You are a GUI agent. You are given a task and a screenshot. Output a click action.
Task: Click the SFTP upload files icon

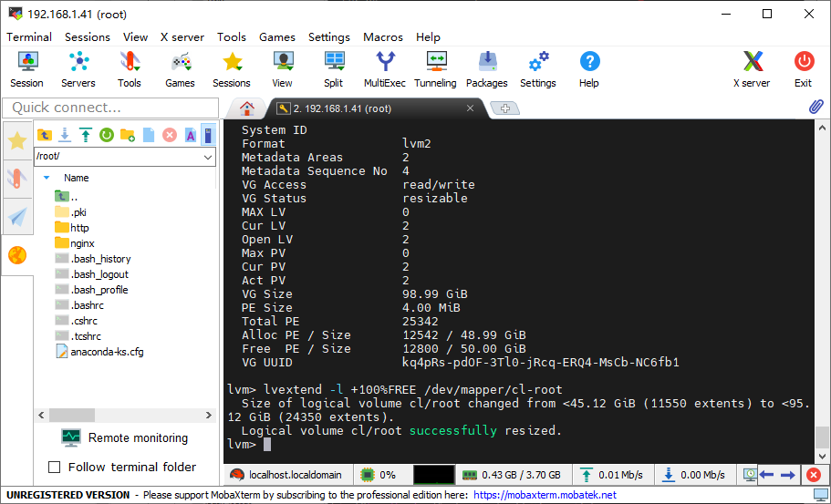pyautogui.click(x=86, y=135)
